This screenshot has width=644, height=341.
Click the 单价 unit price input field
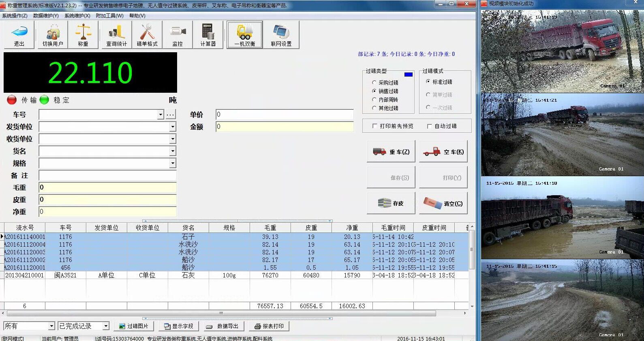click(284, 115)
